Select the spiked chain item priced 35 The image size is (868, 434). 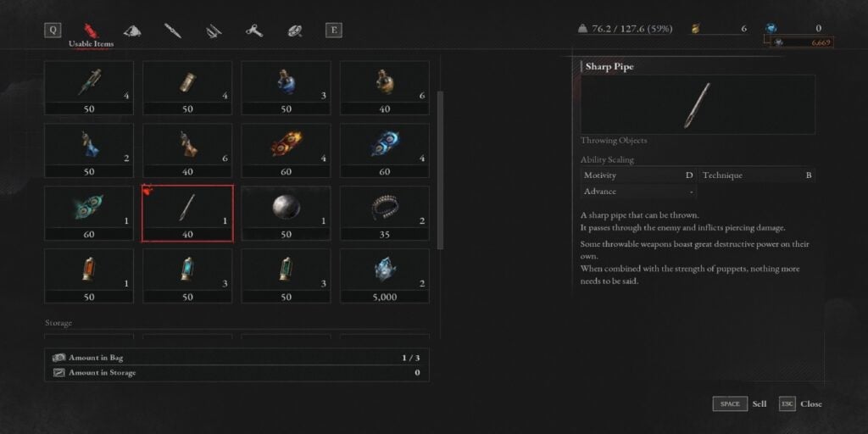point(385,214)
